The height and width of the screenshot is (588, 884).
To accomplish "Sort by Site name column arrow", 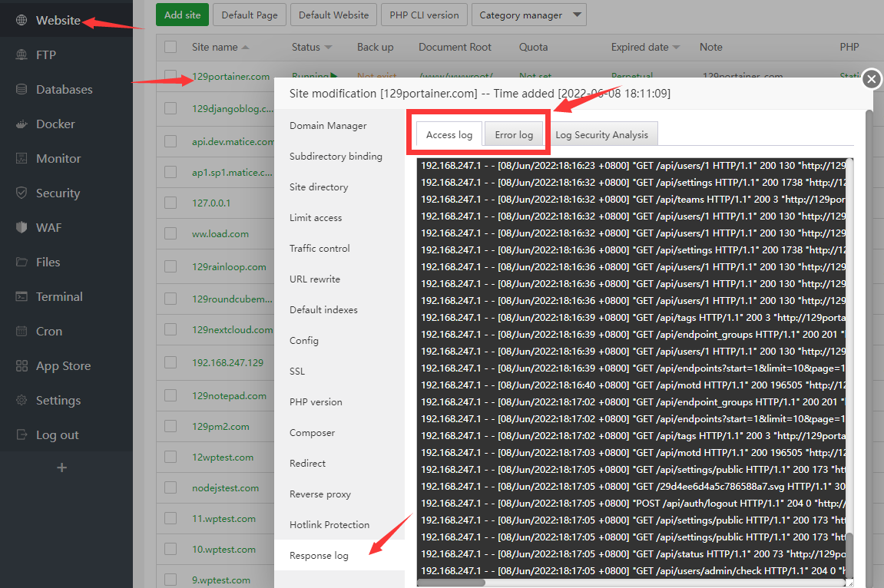I will click(x=245, y=48).
